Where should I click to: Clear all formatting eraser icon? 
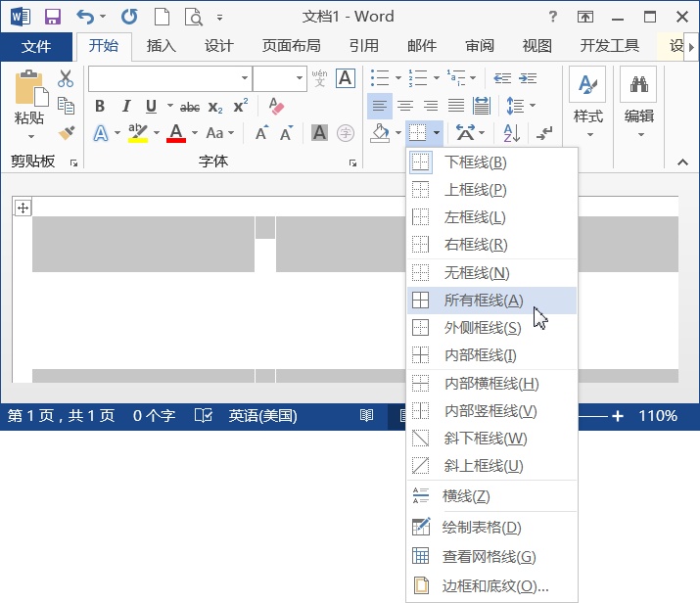tap(276, 107)
